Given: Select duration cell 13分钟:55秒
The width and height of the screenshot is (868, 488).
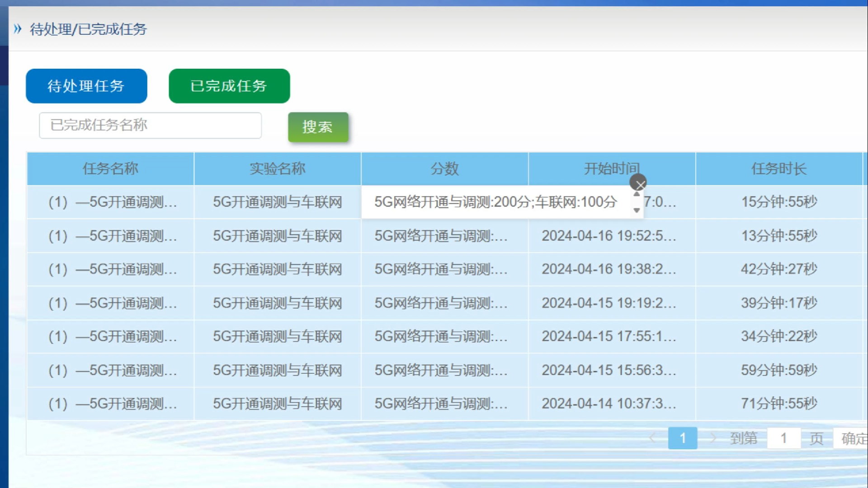Looking at the screenshot, I should 779,235.
